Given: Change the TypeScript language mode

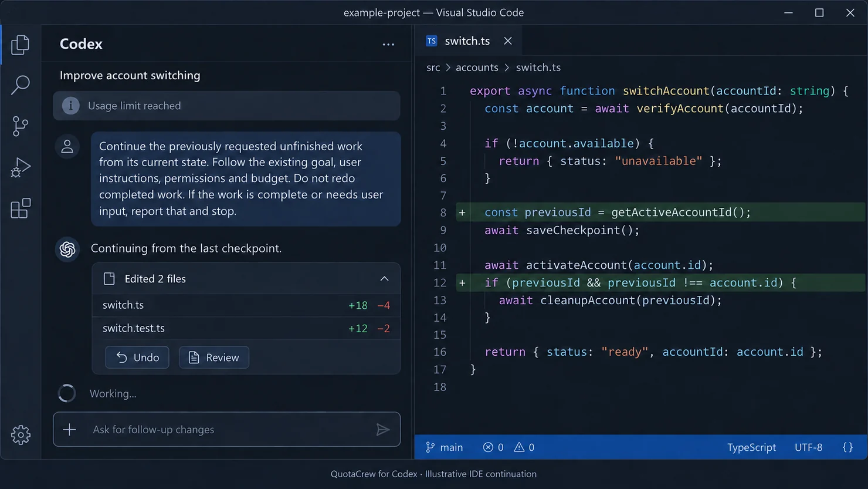Looking at the screenshot, I should click(x=751, y=447).
